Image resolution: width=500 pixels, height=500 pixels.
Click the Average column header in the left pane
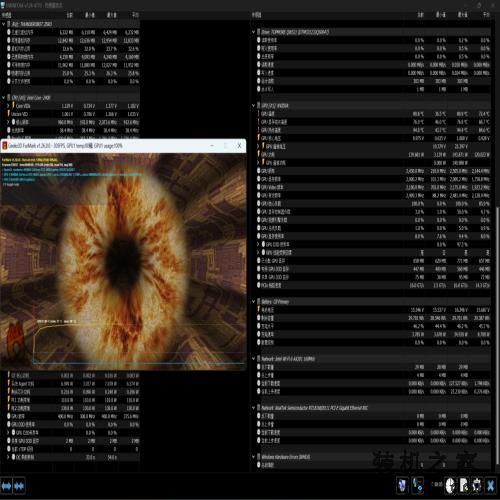coord(135,15)
